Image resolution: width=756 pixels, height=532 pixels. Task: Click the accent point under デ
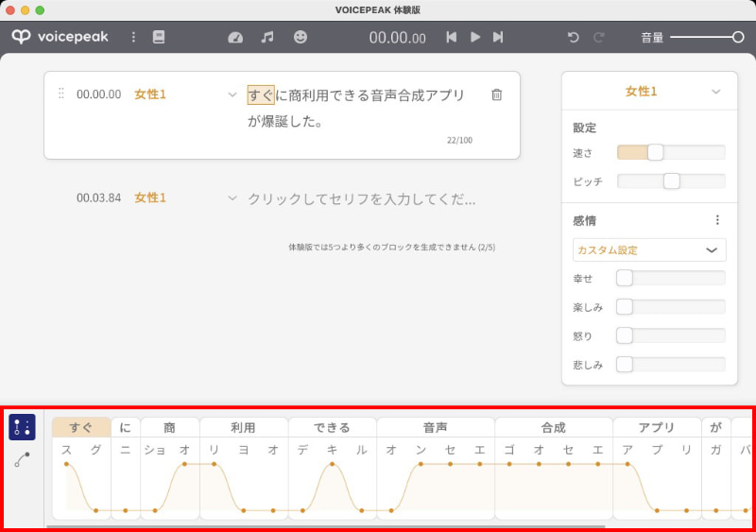pyautogui.click(x=302, y=510)
